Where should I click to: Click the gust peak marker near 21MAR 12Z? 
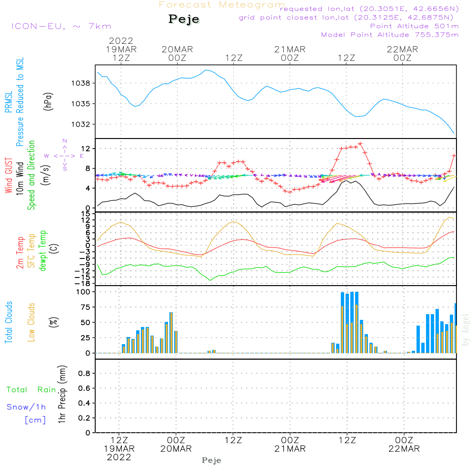click(x=360, y=144)
